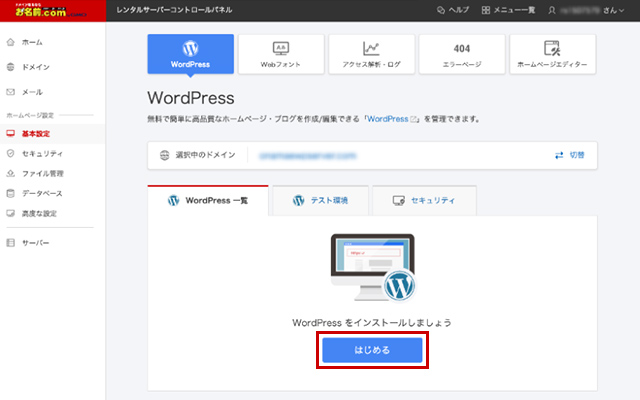Click the swap arrows icon beside 切替

point(559,155)
